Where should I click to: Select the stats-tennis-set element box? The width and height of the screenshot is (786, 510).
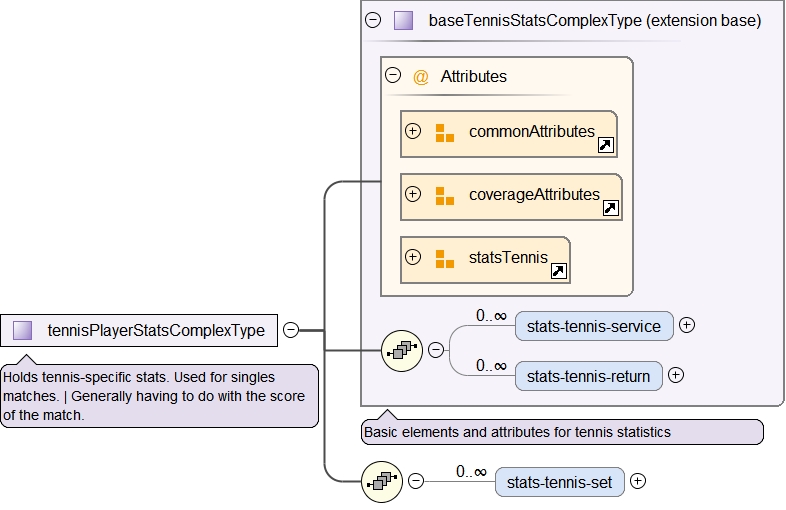[559, 482]
